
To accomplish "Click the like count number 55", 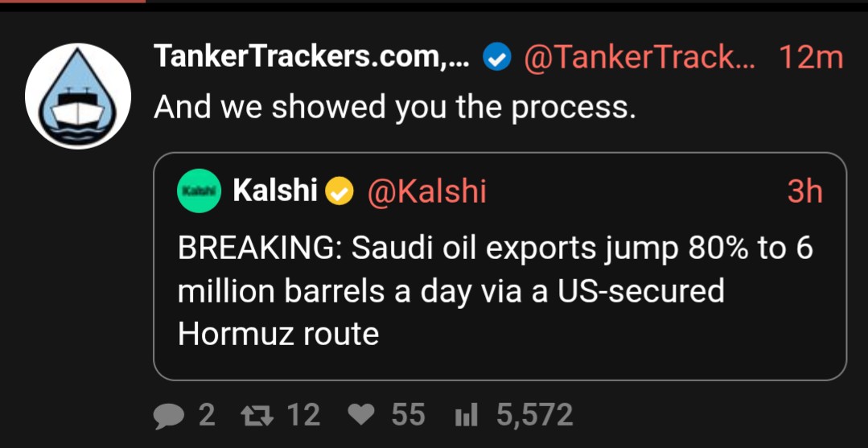I will pyautogui.click(x=409, y=415).
